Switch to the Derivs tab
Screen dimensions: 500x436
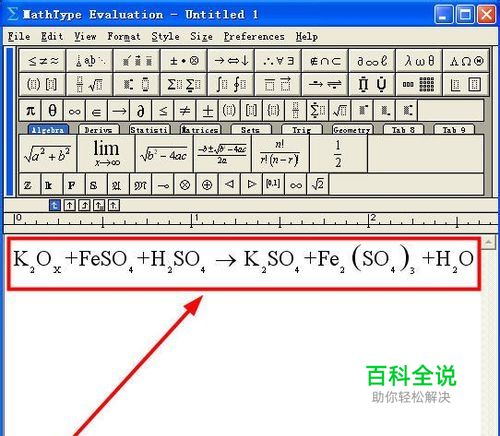pyautogui.click(x=98, y=130)
